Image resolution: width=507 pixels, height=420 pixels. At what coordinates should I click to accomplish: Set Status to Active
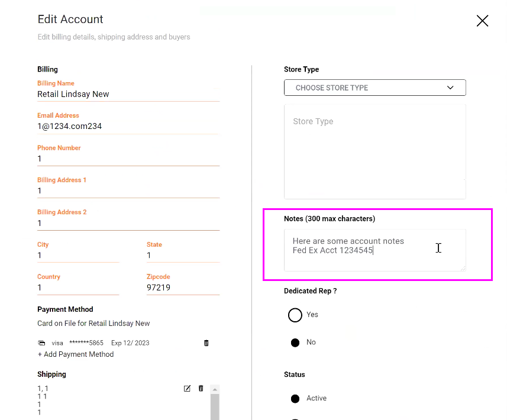click(x=295, y=399)
